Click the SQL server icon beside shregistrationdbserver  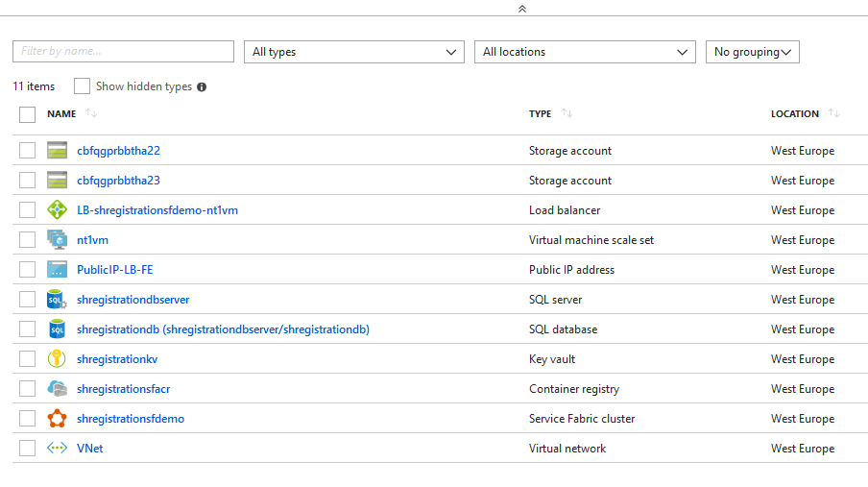tap(57, 299)
